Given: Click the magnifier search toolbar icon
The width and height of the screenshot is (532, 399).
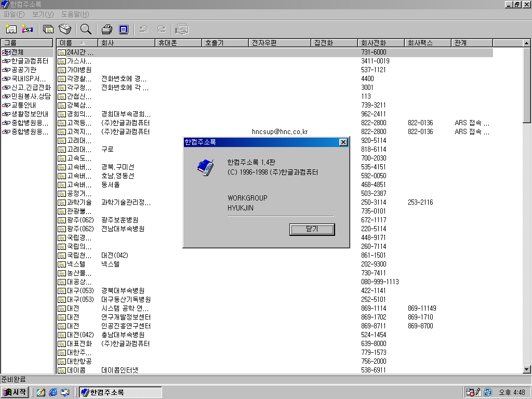Looking at the screenshot, I should click(86, 30).
